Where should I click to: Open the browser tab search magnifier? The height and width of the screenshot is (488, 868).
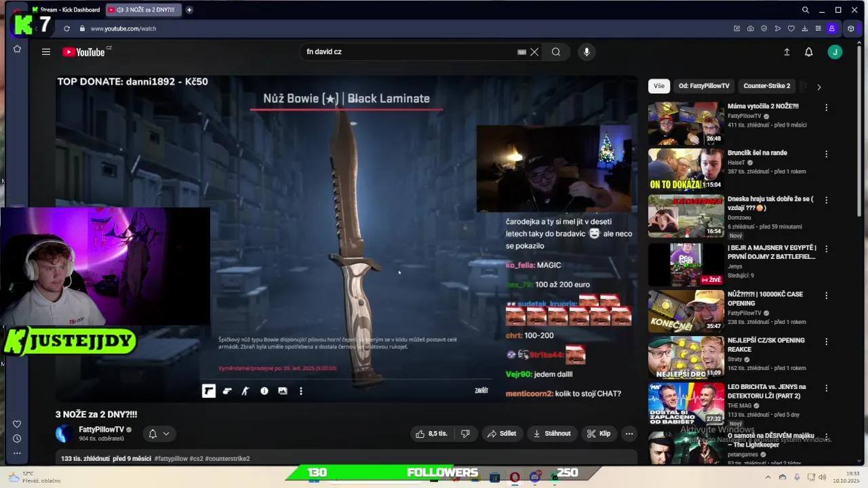[x=805, y=9]
